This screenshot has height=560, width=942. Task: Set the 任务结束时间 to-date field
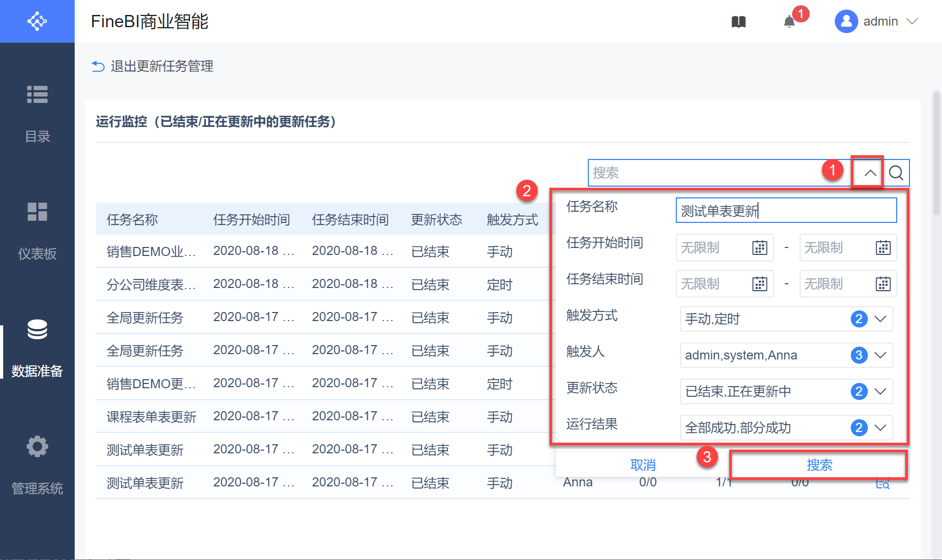point(848,284)
